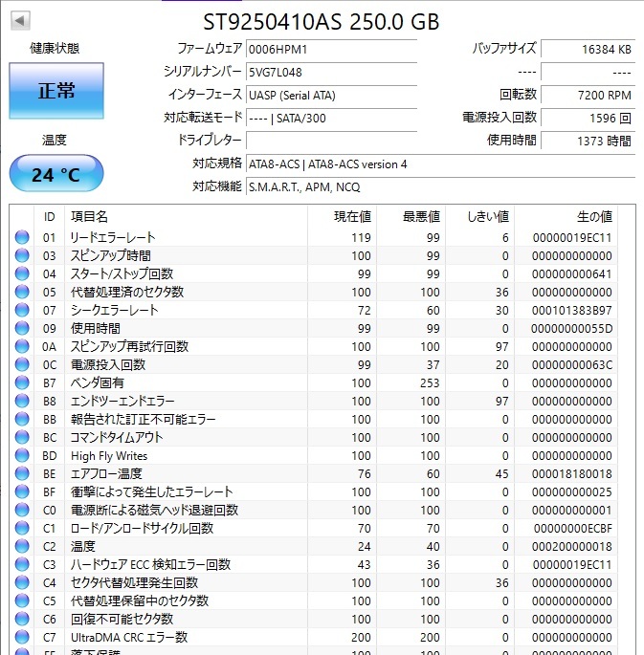Viewport: 644px width, 655px height.
Task: Click the status circle of row 04 スタート/ストップ回数
Action: tap(22, 273)
